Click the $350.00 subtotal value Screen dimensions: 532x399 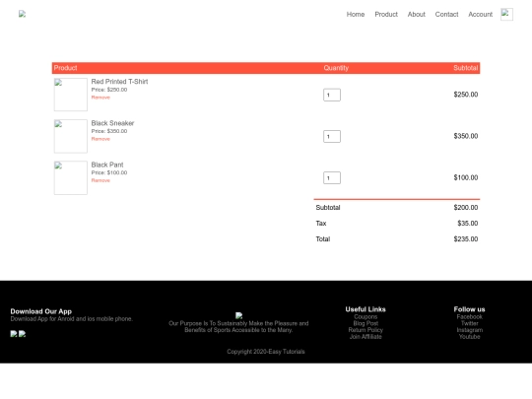point(465,136)
